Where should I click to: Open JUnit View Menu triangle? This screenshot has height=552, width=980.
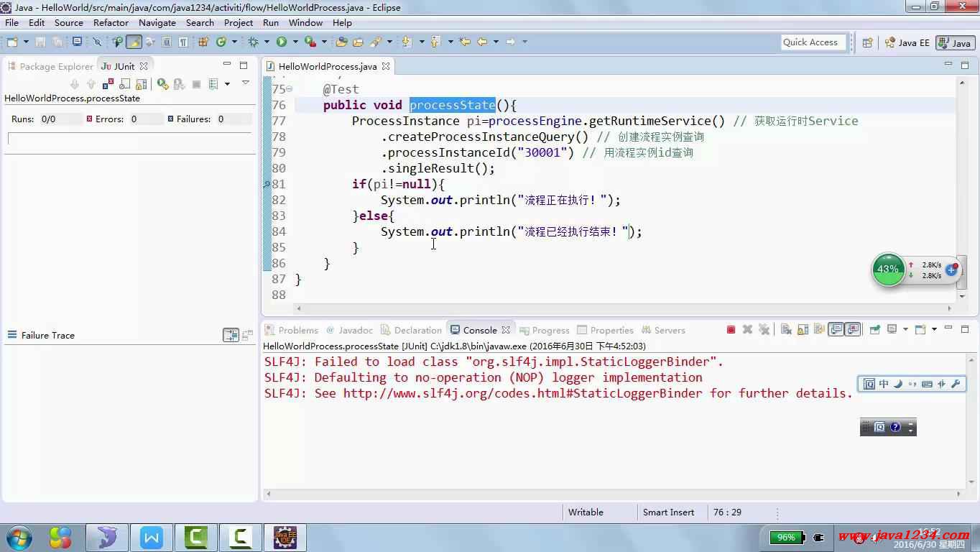click(x=246, y=83)
